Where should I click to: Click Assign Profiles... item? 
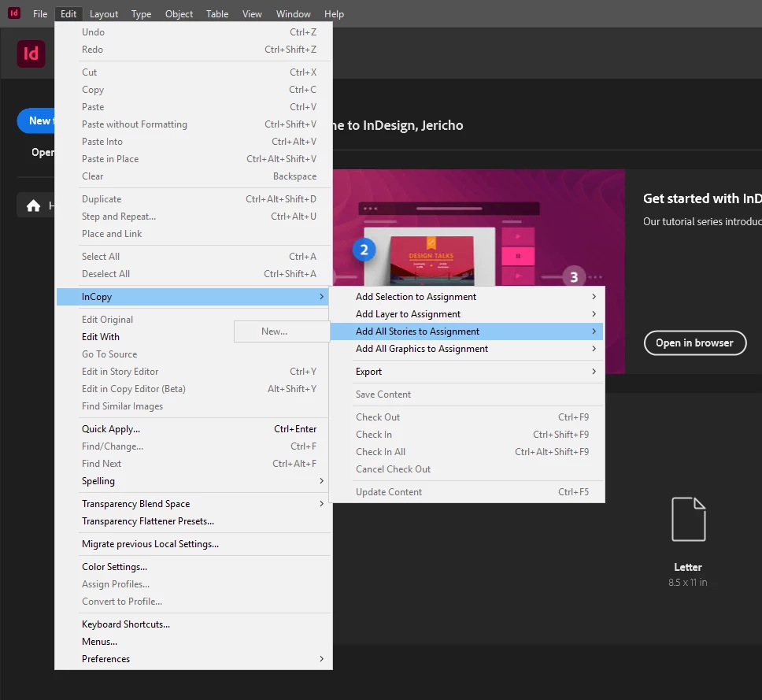coord(193,584)
